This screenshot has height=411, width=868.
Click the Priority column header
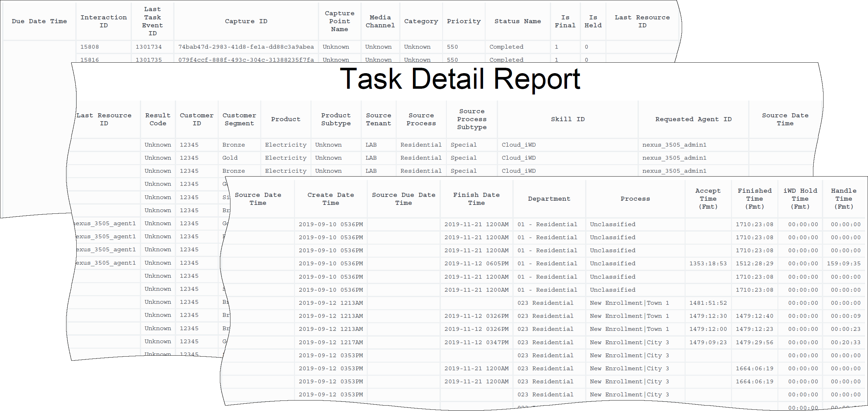(463, 21)
